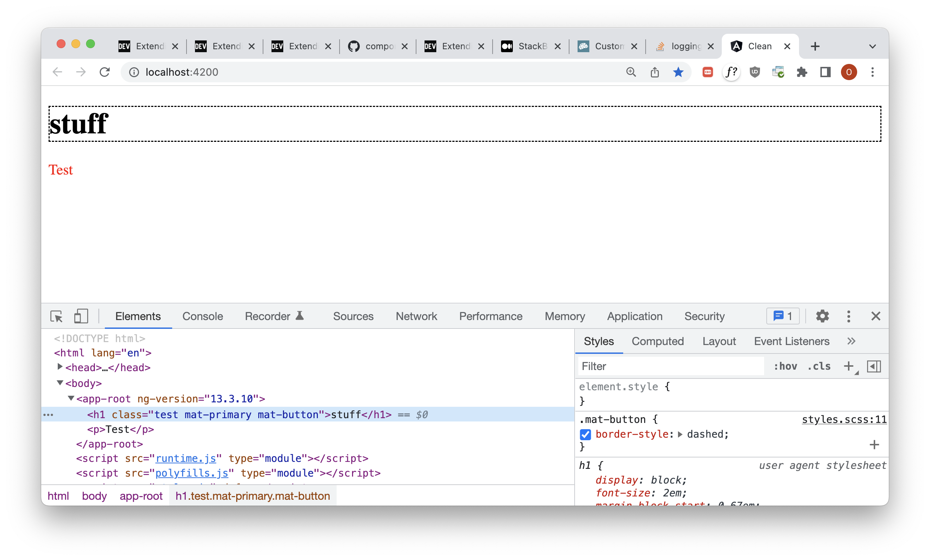Switch to the Console tab

click(x=202, y=316)
